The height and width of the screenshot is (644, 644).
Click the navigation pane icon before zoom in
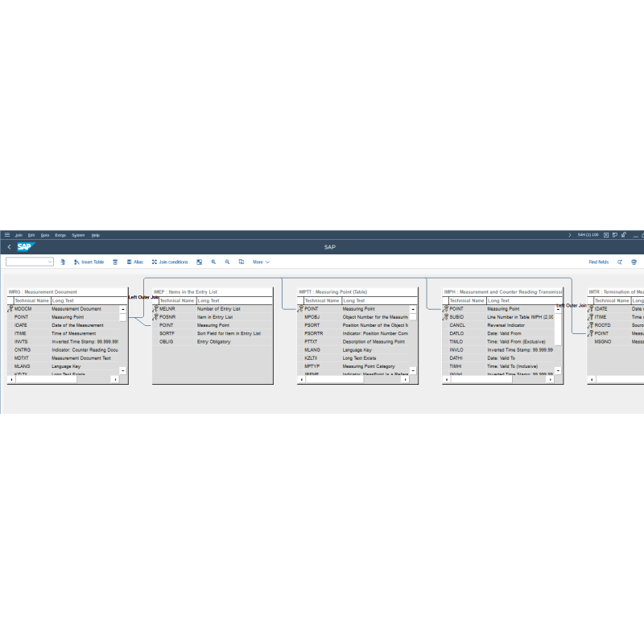[x=199, y=262]
